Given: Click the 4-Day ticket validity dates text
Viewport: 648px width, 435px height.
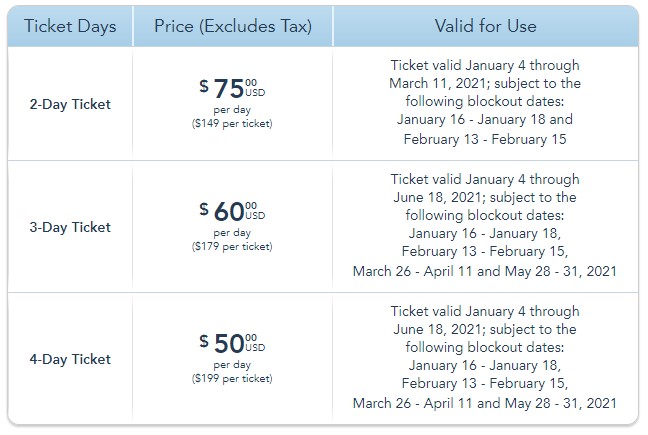Looking at the screenshot, I should [485, 321].
